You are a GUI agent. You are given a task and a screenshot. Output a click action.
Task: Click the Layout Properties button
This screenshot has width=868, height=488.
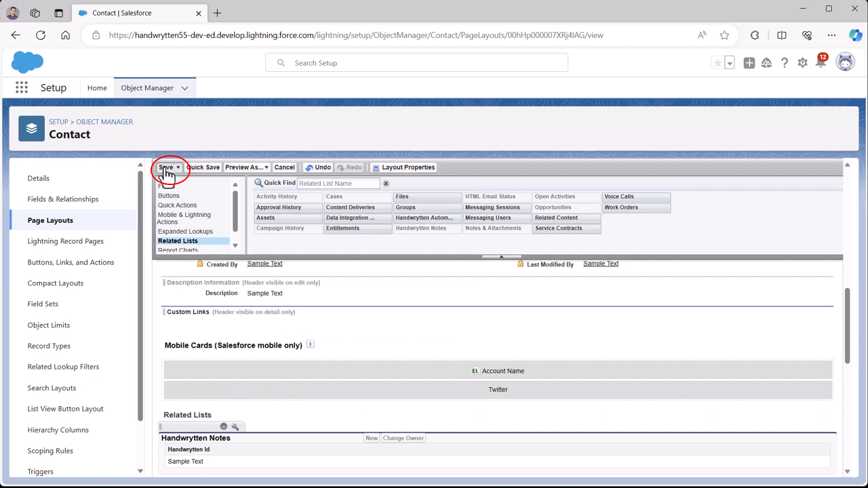click(x=403, y=167)
